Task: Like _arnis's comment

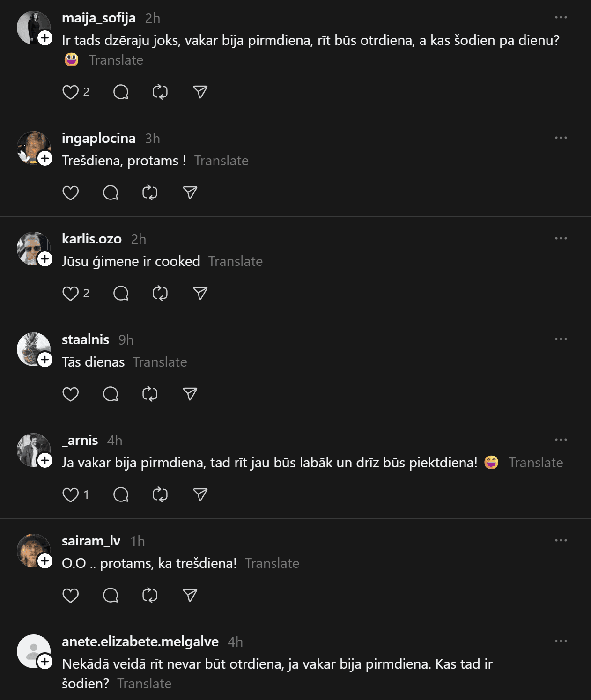Action: (x=71, y=495)
